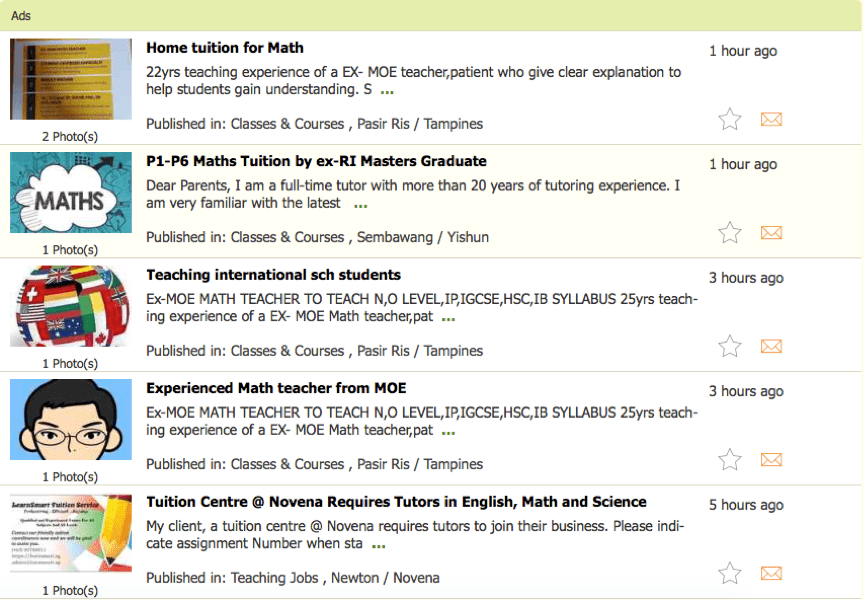
Task: Click envelope icon for Experienced Math teacher
Action: coord(771,460)
